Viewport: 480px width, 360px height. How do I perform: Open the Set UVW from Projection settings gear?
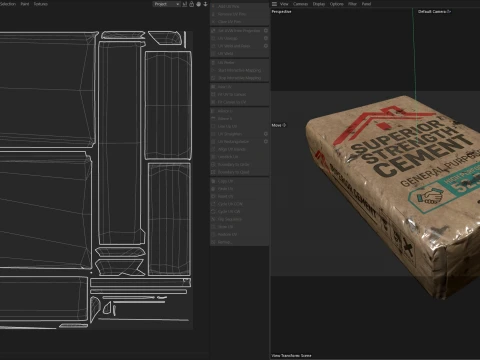point(266,31)
